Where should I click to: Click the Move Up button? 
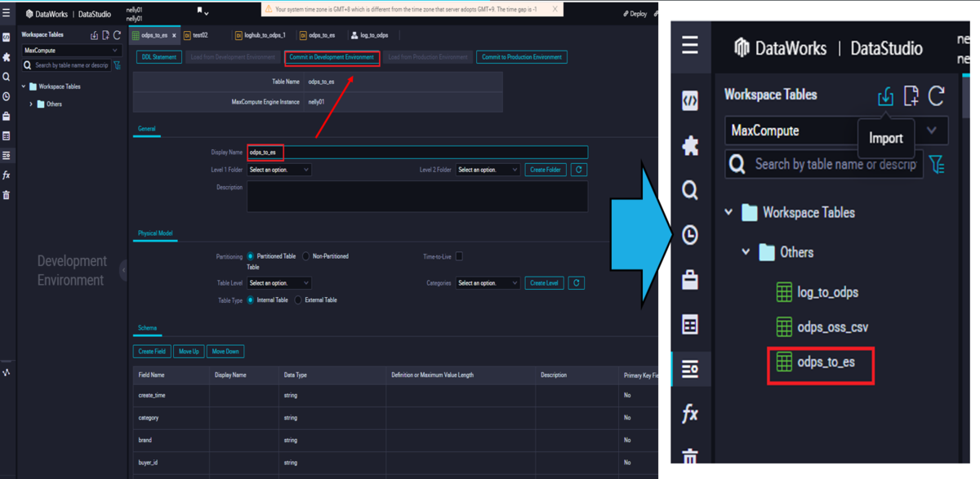click(189, 352)
